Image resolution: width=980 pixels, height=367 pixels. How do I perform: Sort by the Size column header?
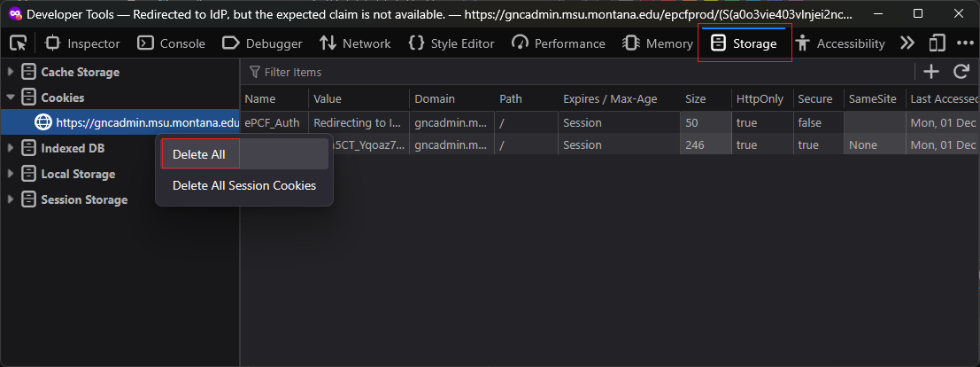(706, 99)
